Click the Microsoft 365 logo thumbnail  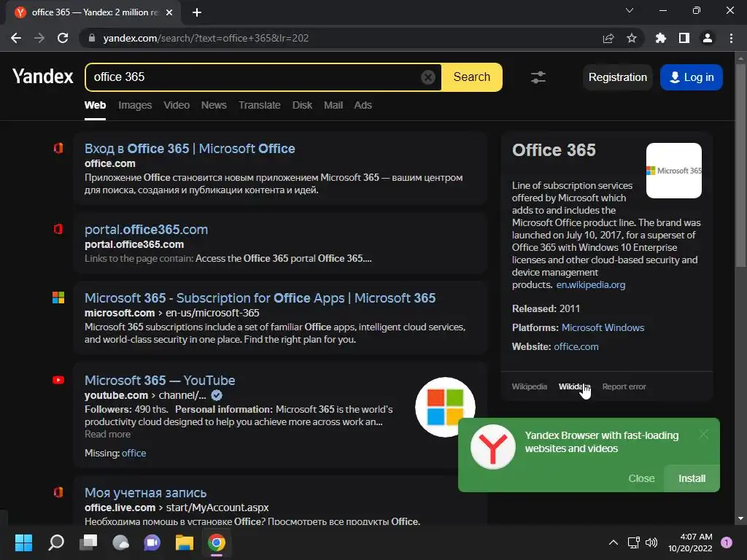click(x=673, y=171)
